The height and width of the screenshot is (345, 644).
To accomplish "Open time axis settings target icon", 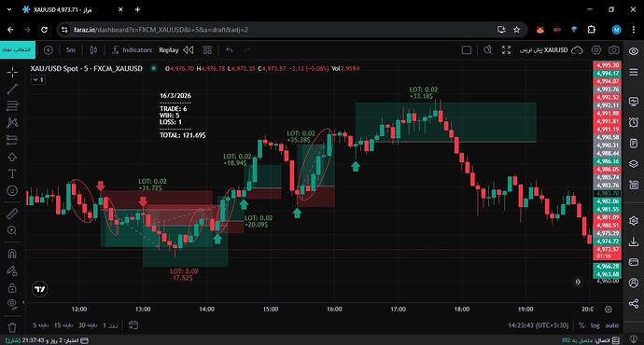I will pyautogui.click(x=609, y=310).
